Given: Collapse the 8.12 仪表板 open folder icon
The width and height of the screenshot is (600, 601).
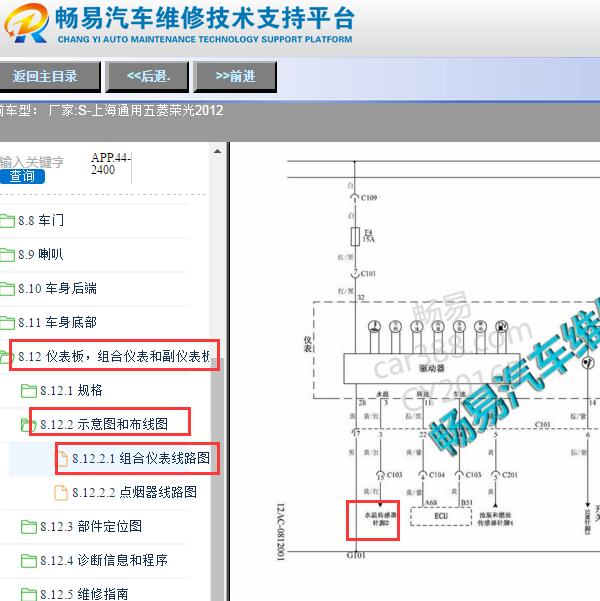Looking at the screenshot, I should tap(7, 357).
